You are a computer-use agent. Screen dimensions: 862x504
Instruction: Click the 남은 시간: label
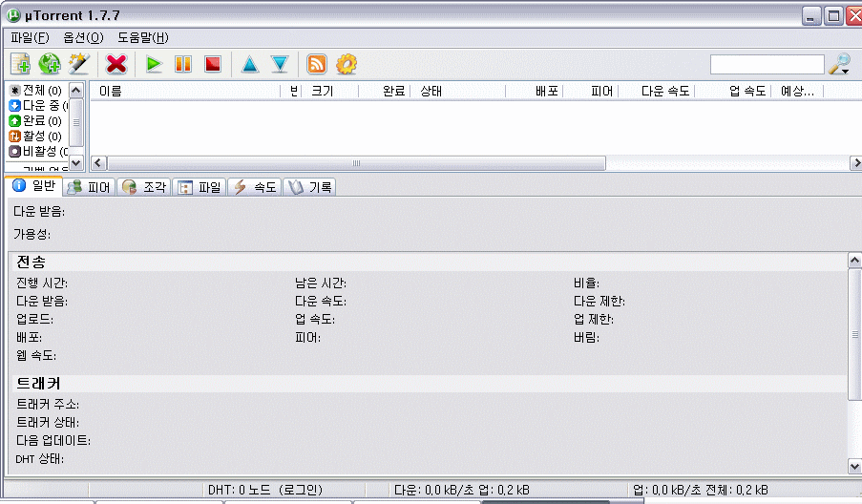tap(321, 283)
